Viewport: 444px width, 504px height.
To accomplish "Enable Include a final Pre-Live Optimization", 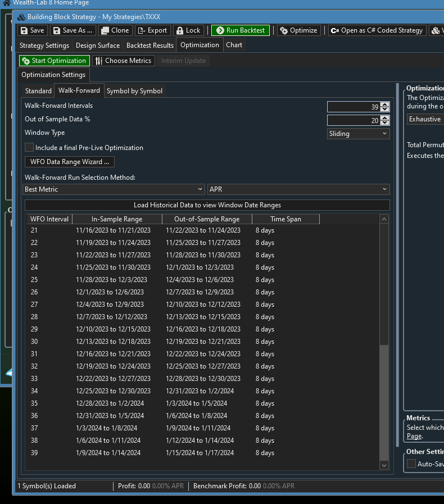I will (x=29, y=147).
